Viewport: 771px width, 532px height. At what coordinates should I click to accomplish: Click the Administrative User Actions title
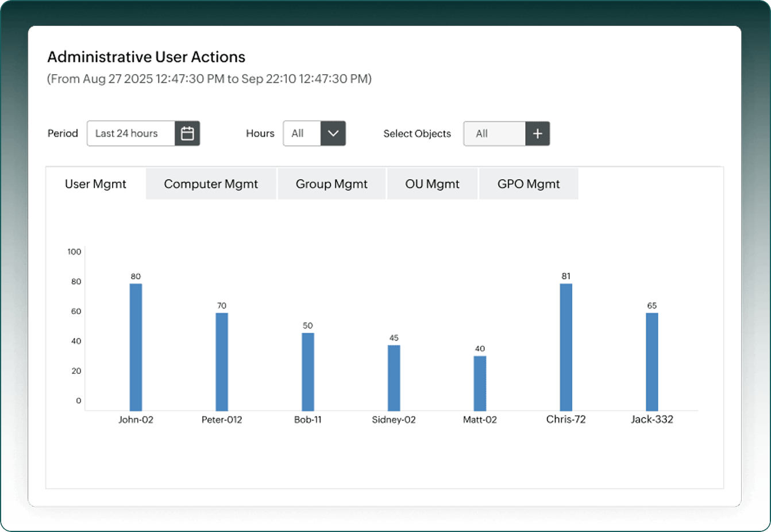(x=146, y=57)
